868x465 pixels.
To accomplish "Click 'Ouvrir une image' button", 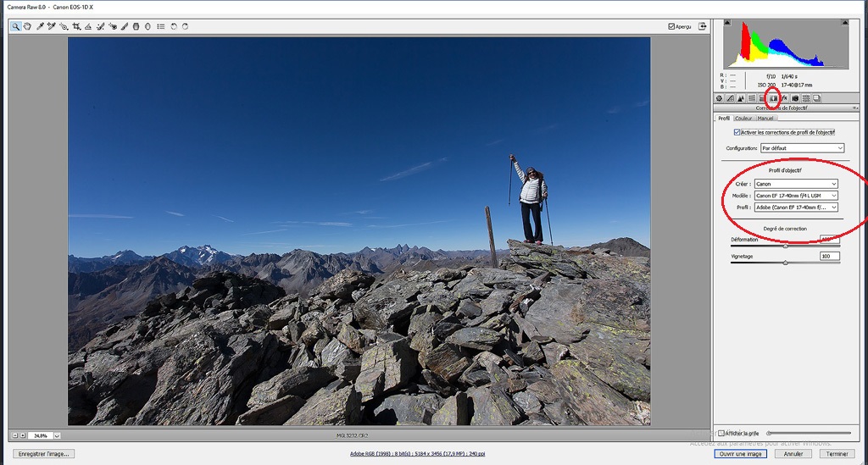I will coord(743,454).
